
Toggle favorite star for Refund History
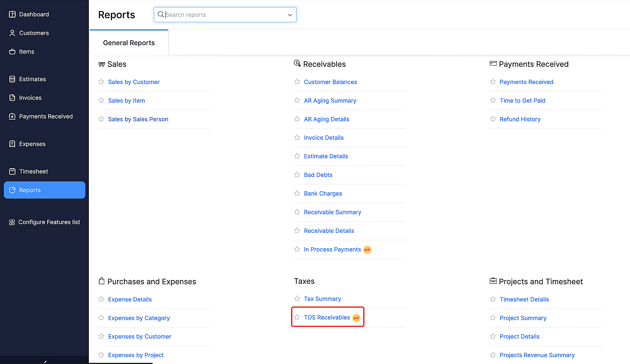[493, 119]
